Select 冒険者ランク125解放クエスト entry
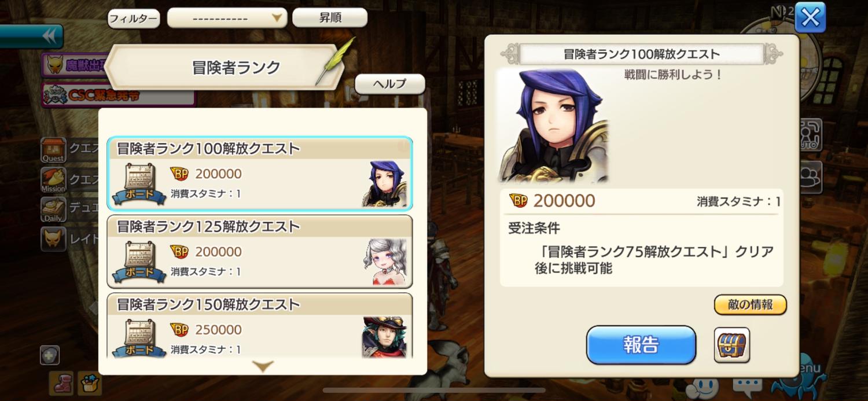The height and width of the screenshot is (401, 868). (x=260, y=251)
